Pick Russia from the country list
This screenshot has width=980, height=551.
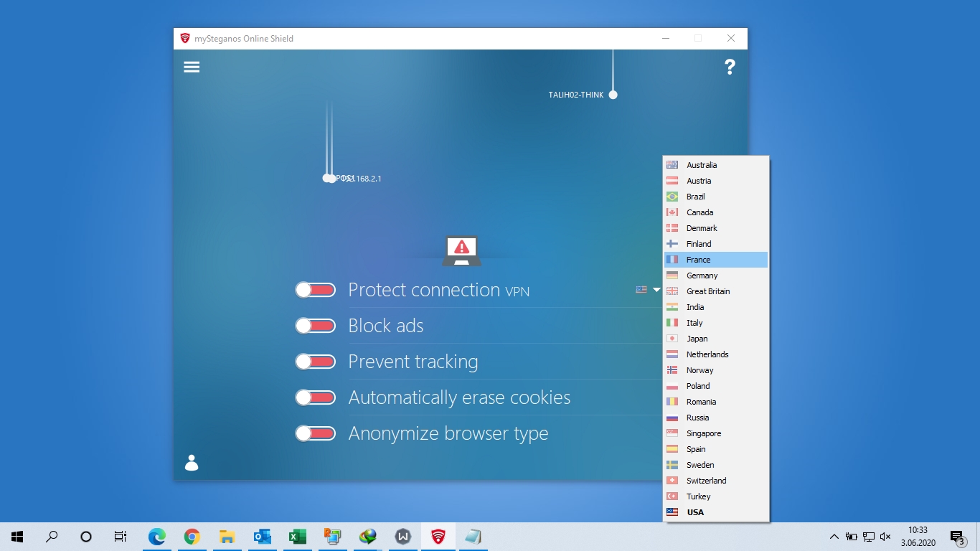coord(716,418)
